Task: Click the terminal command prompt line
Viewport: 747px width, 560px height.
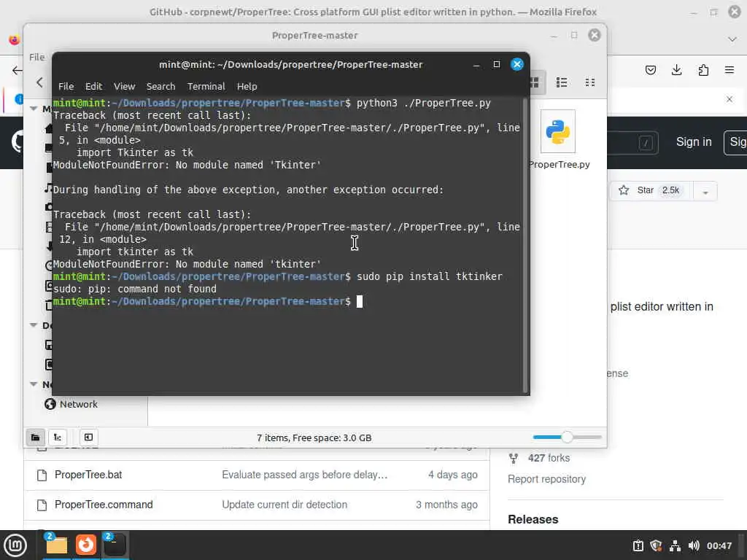Action: tap(287, 301)
